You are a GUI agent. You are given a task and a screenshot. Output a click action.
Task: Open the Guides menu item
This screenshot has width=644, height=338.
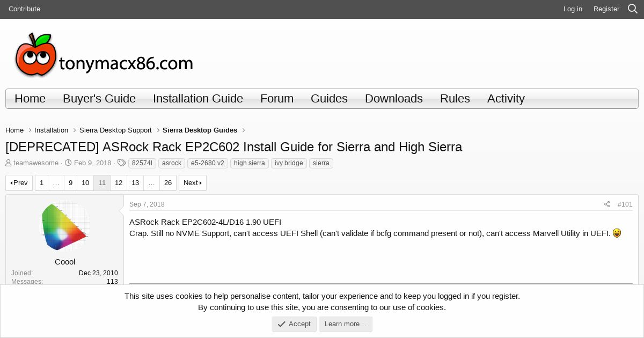tap(329, 99)
